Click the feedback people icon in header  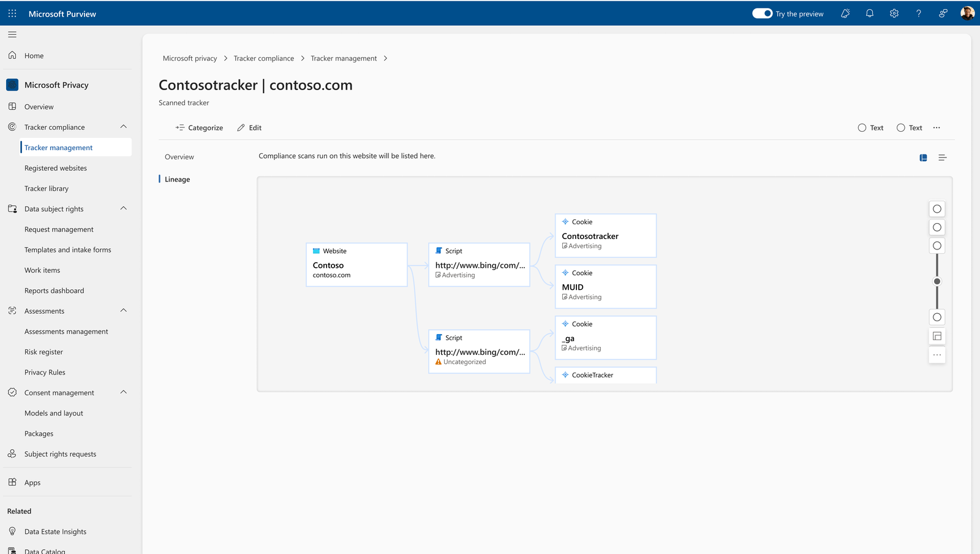[x=943, y=13]
